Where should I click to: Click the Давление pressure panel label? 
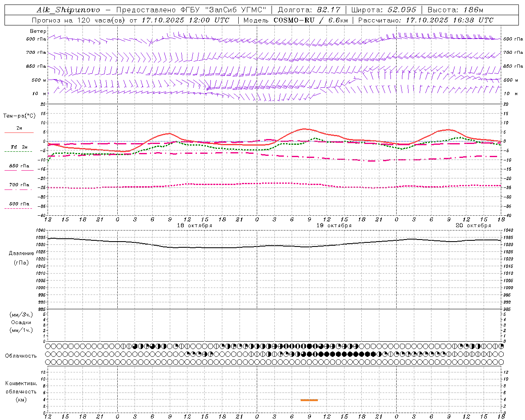click(x=21, y=253)
